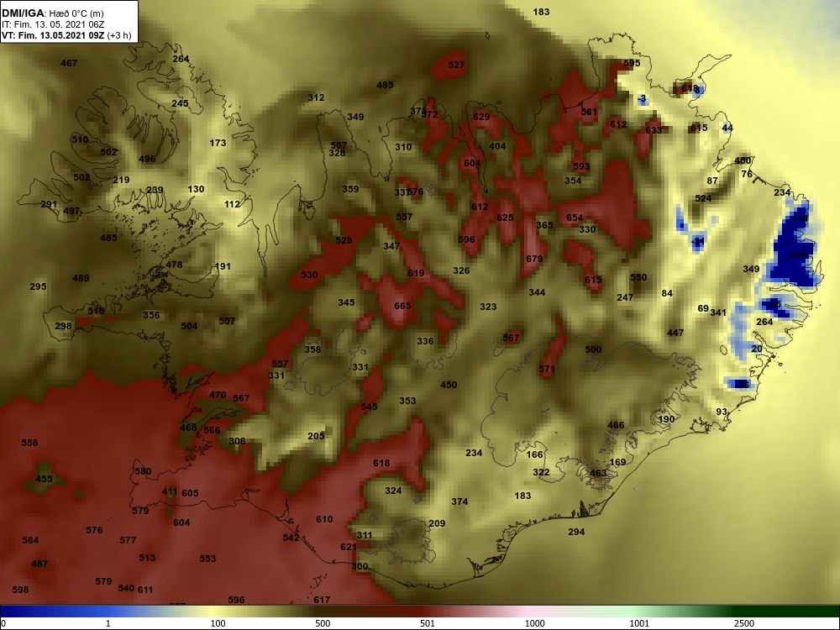Screen dimensions: 840x630
Task: Select the map value '353'
Action: (407, 401)
